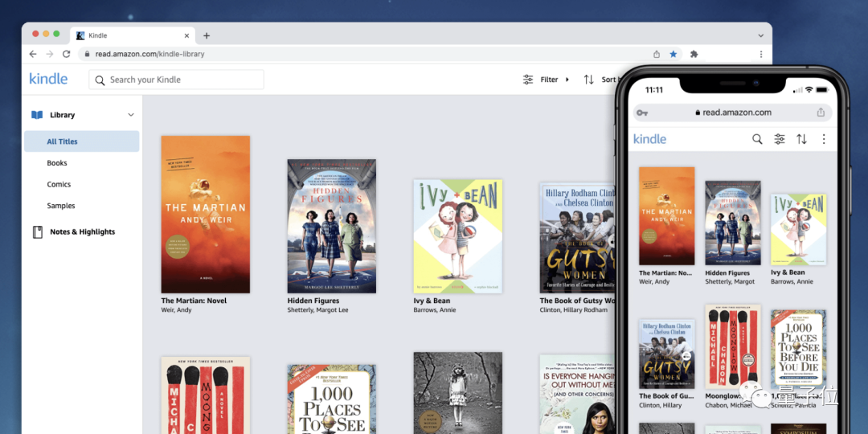Open Moonglow cover on the phone
Viewport: 868px width, 434px height.
733,346
